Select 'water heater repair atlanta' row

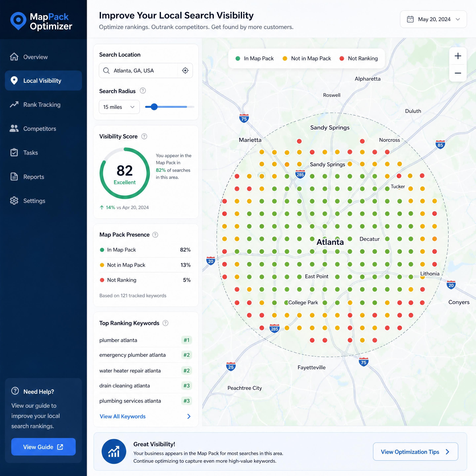pos(146,371)
